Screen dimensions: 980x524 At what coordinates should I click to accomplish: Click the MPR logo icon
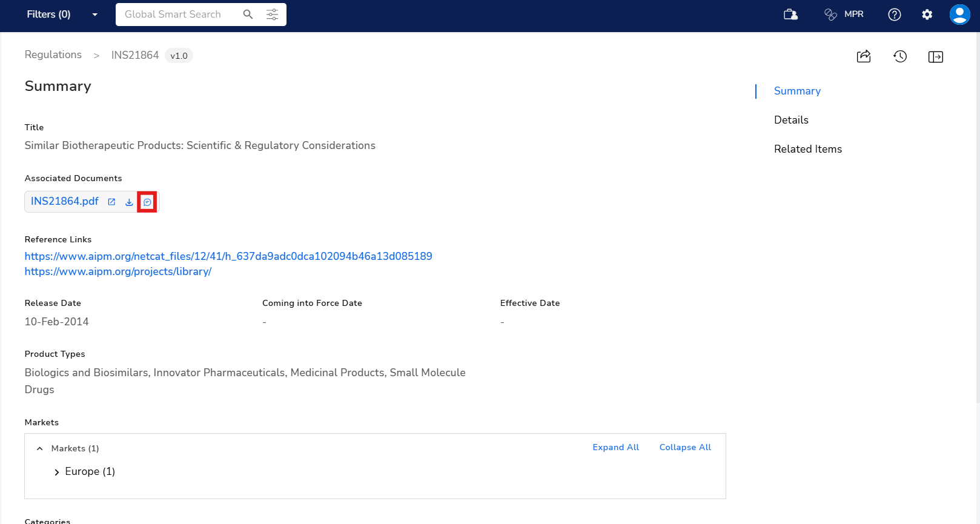[x=830, y=15]
